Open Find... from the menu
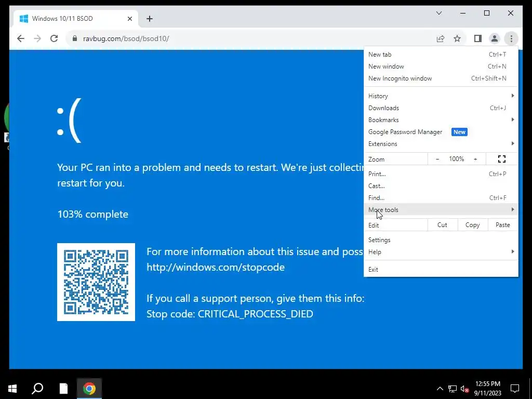 point(441,198)
